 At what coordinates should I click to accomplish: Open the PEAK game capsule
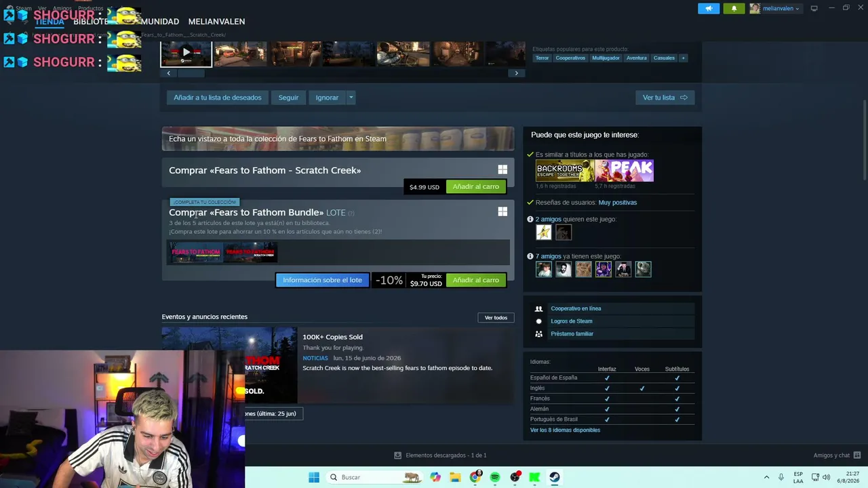(624, 171)
